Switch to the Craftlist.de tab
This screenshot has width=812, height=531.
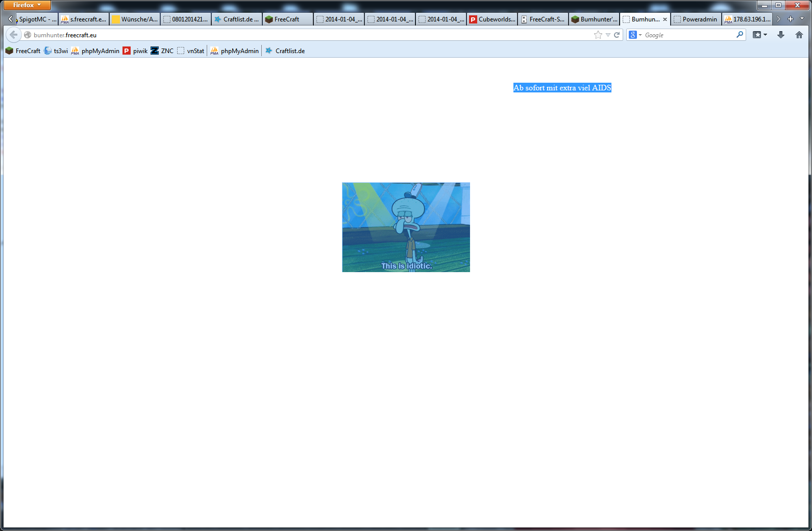point(237,19)
